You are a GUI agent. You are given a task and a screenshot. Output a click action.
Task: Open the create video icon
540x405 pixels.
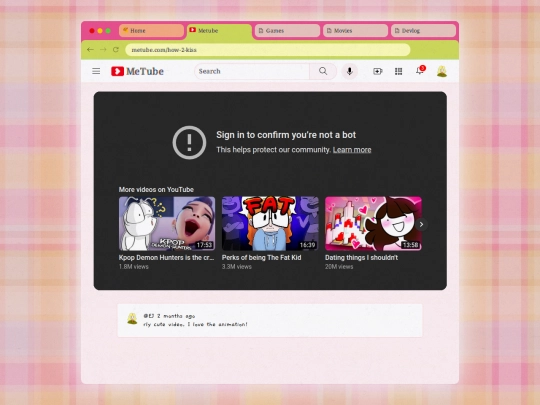point(377,71)
